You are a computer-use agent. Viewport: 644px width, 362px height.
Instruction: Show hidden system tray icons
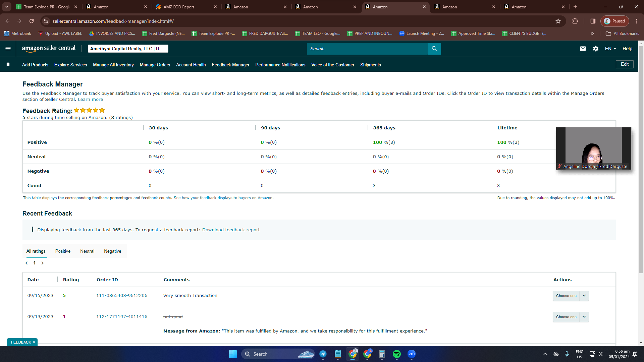click(545, 354)
